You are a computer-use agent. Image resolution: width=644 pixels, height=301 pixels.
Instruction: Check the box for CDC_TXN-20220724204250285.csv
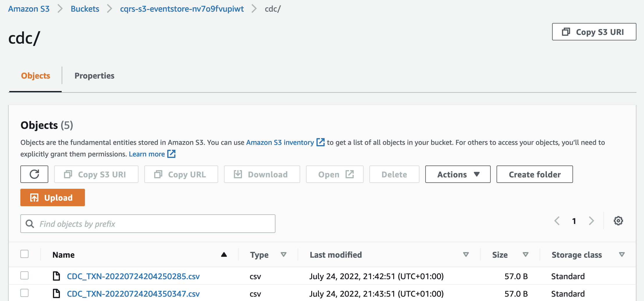tap(24, 275)
